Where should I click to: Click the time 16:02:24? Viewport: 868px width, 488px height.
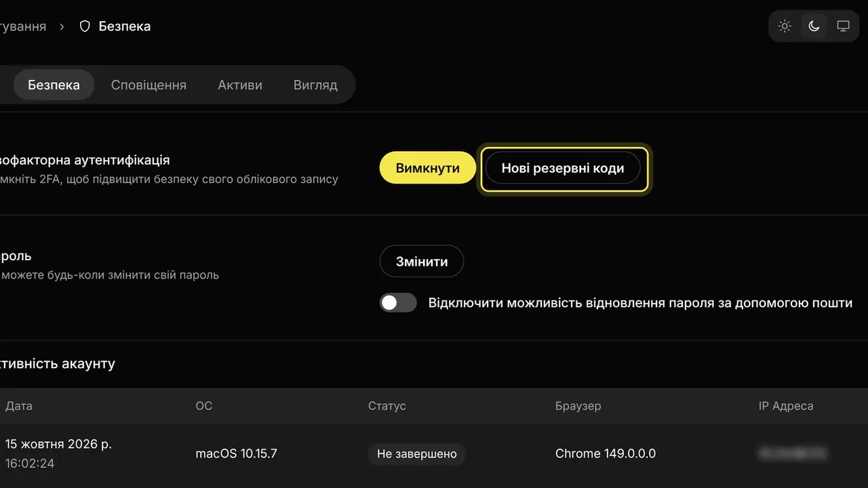(x=30, y=464)
